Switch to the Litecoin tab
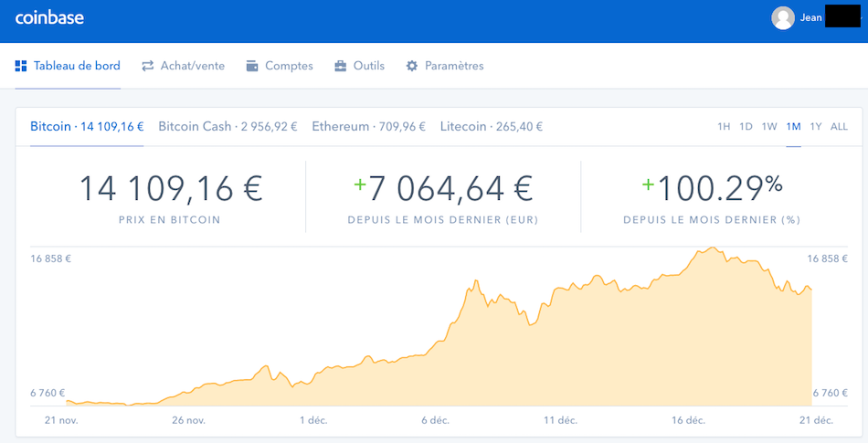This screenshot has width=868, height=443. [491, 127]
